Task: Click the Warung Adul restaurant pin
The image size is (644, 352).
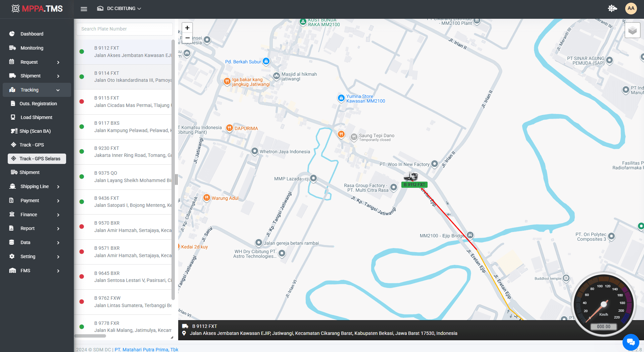Action: (x=207, y=198)
